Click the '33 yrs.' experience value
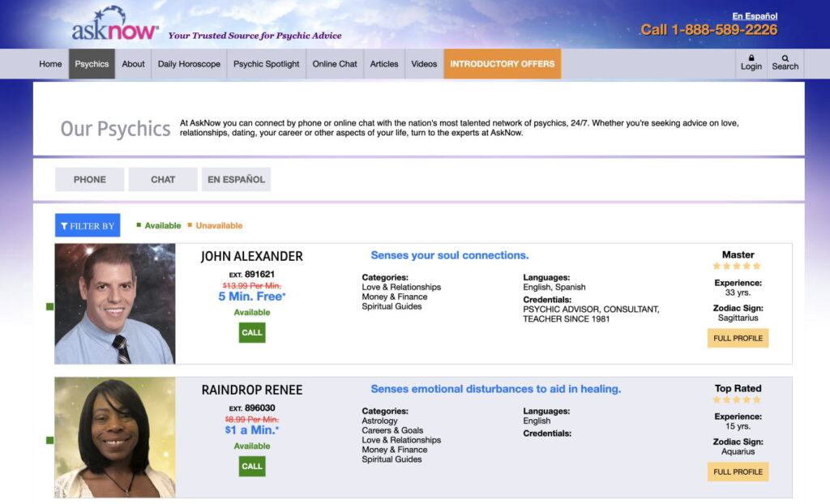The width and height of the screenshot is (830, 504). coord(738,293)
